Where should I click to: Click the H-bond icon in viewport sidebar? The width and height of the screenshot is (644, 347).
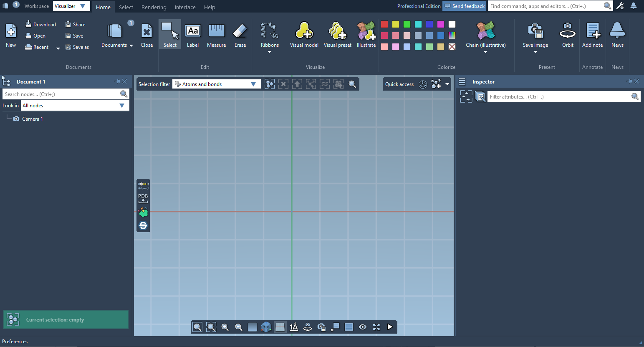point(143,185)
